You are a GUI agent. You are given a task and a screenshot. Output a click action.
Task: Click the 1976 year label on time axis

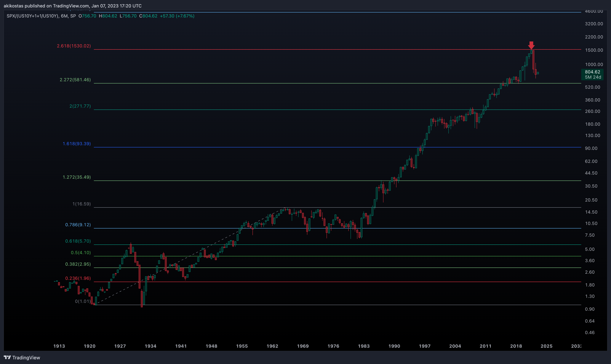[x=333, y=346]
